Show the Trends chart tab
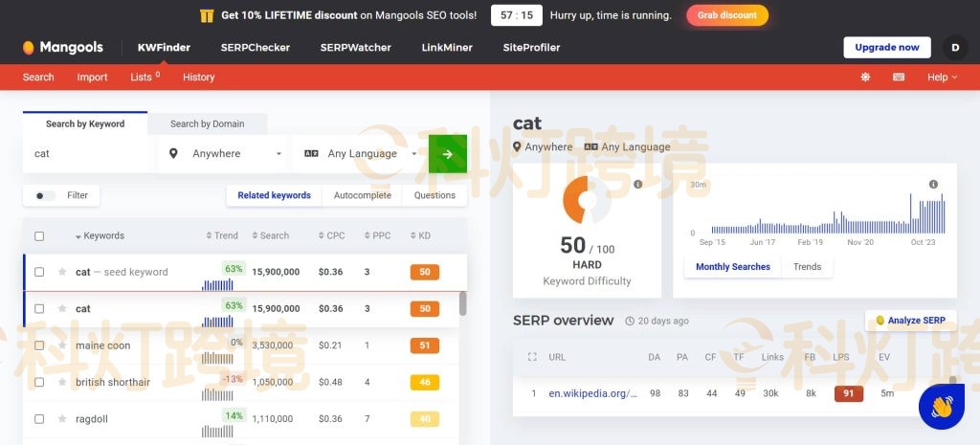The width and height of the screenshot is (980, 445). pos(808,267)
